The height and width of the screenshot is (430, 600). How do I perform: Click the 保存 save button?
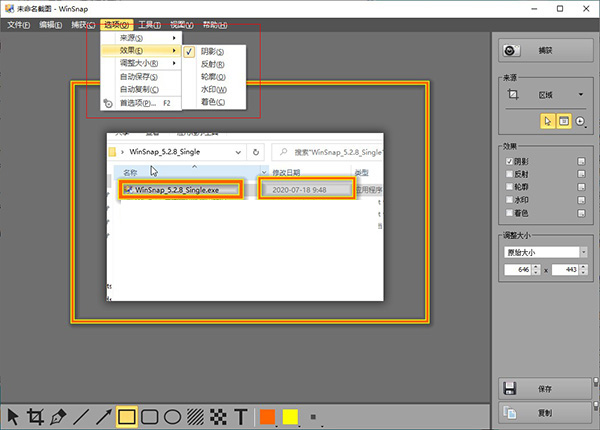(x=545, y=389)
